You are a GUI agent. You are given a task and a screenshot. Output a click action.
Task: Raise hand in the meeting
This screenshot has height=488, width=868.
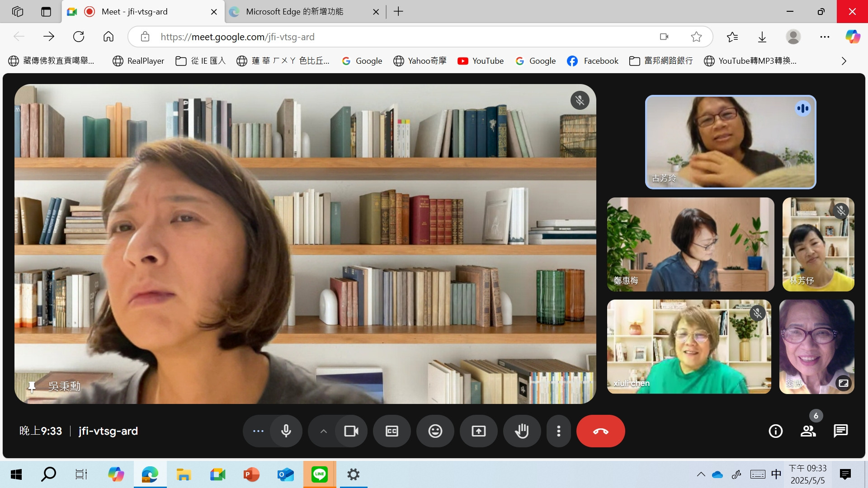point(522,431)
